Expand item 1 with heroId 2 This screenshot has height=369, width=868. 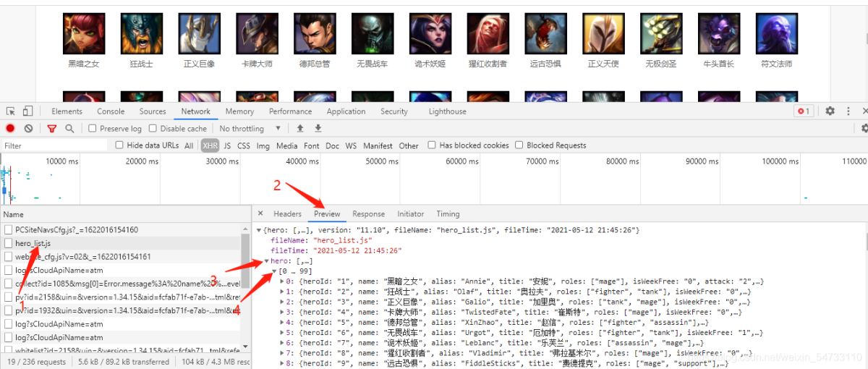(x=283, y=291)
